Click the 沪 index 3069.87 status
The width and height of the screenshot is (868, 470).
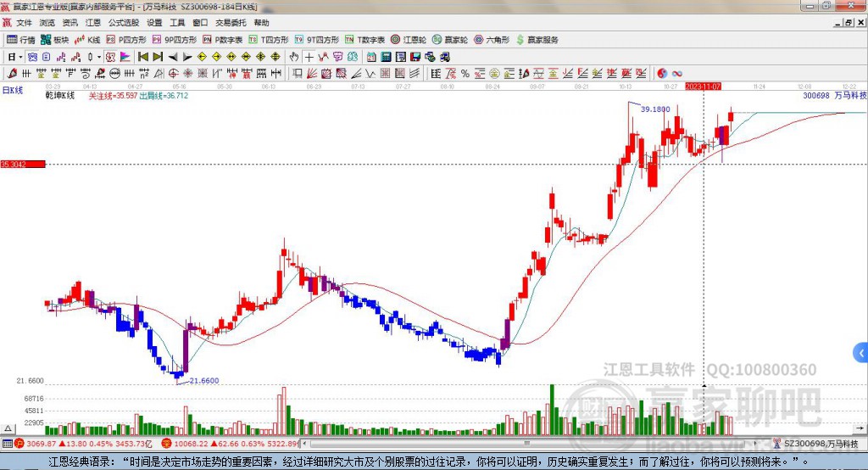pos(83,444)
